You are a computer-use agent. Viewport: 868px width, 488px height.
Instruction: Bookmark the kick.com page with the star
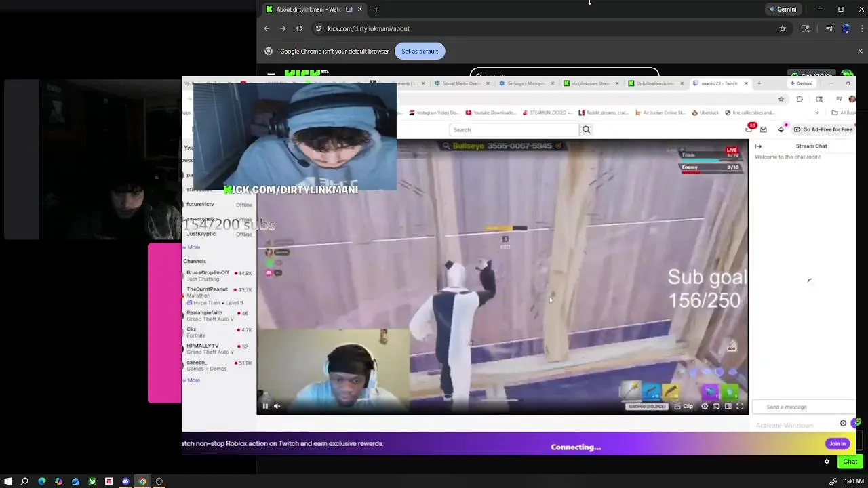click(x=783, y=28)
